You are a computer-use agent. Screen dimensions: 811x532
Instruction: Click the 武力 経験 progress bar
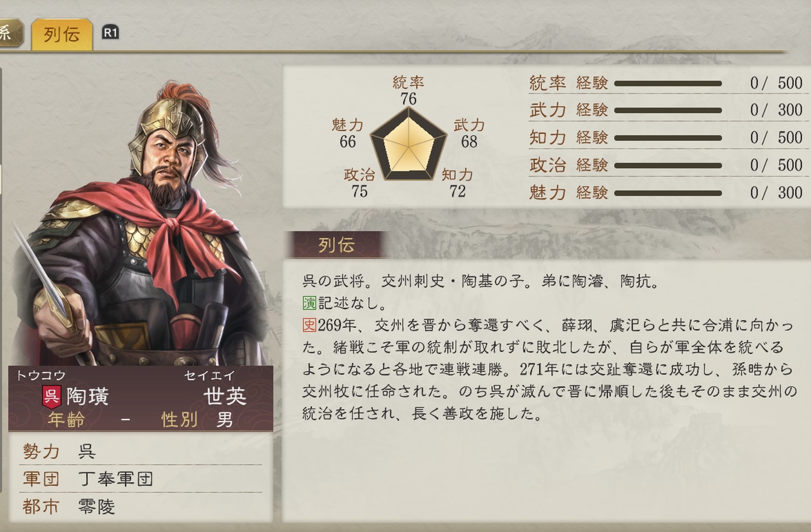(x=668, y=110)
